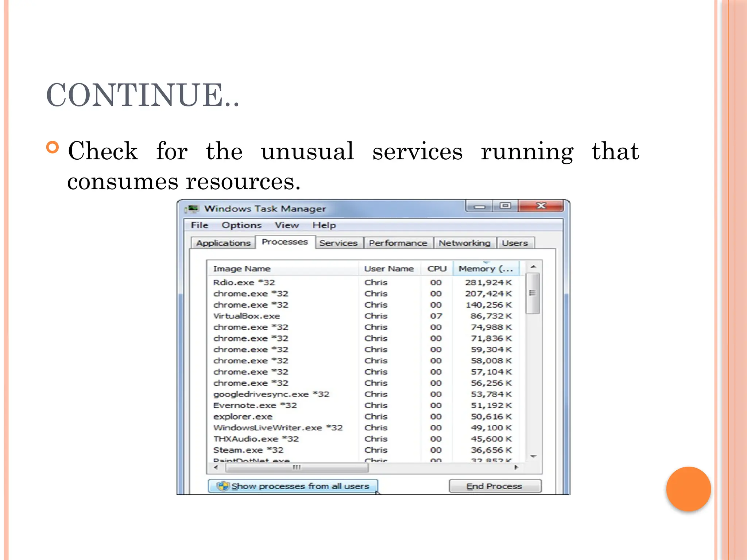Minimize the Windows Task Manager window
Viewport: 747px width, 560px height.
tap(479, 206)
